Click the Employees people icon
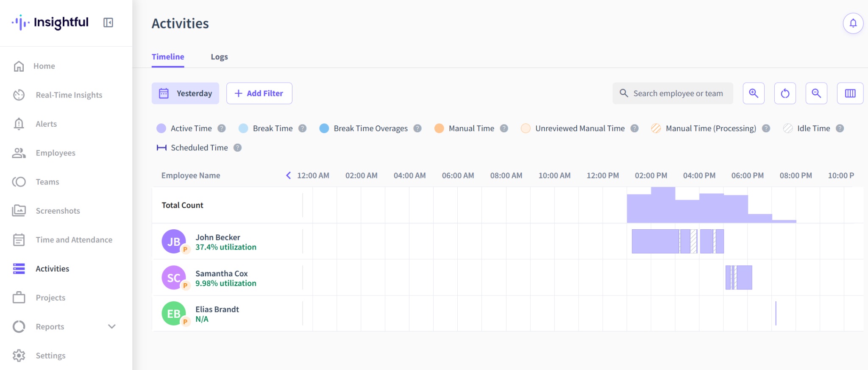The height and width of the screenshot is (370, 868). click(x=19, y=153)
